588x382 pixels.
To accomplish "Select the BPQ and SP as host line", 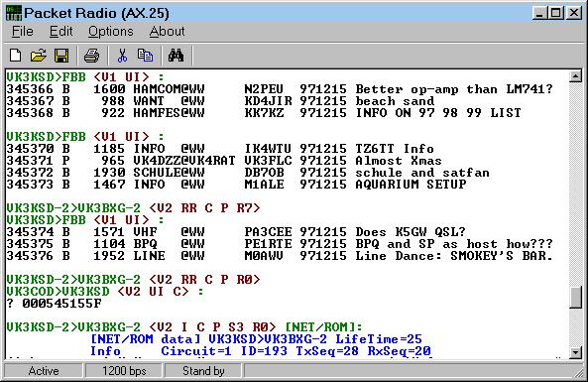I will click(280, 244).
